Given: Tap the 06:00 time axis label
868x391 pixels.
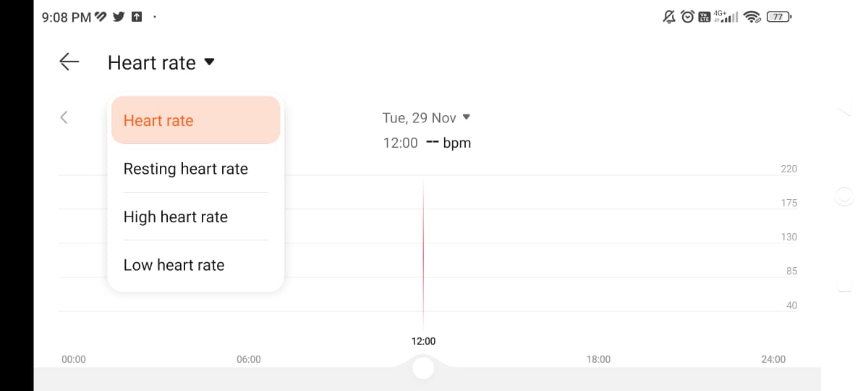Looking at the screenshot, I should pos(248,359).
